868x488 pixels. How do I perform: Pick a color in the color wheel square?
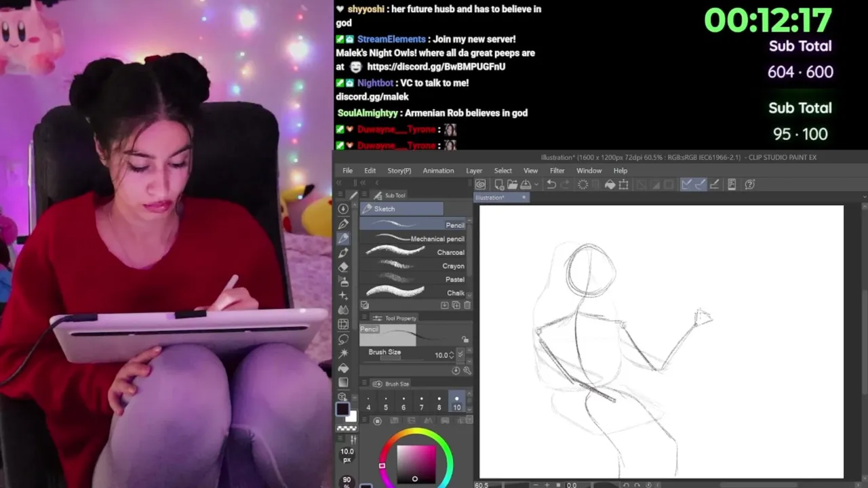click(x=416, y=464)
